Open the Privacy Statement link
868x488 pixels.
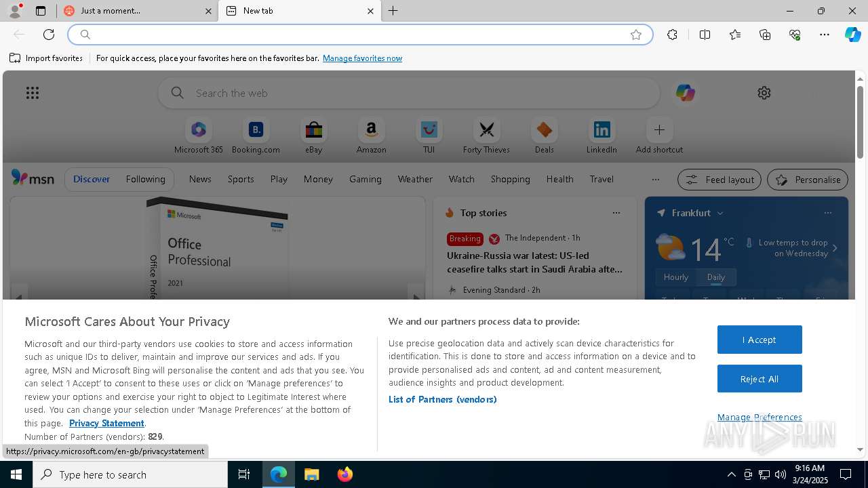point(106,423)
